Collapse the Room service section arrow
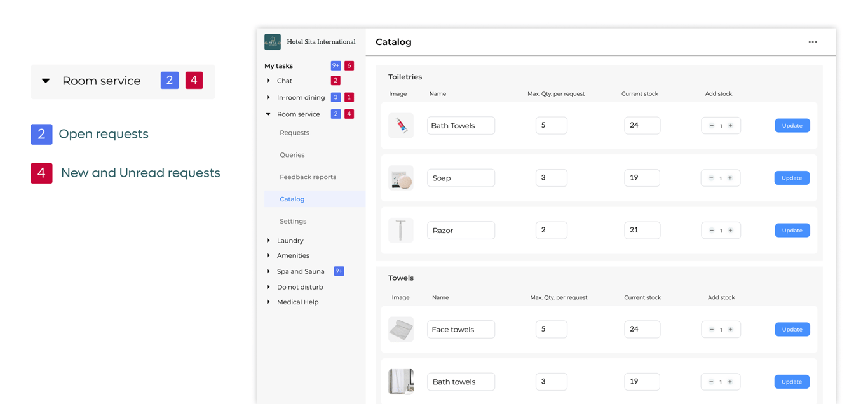Screen dimensions: 868x404 tap(268, 114)
